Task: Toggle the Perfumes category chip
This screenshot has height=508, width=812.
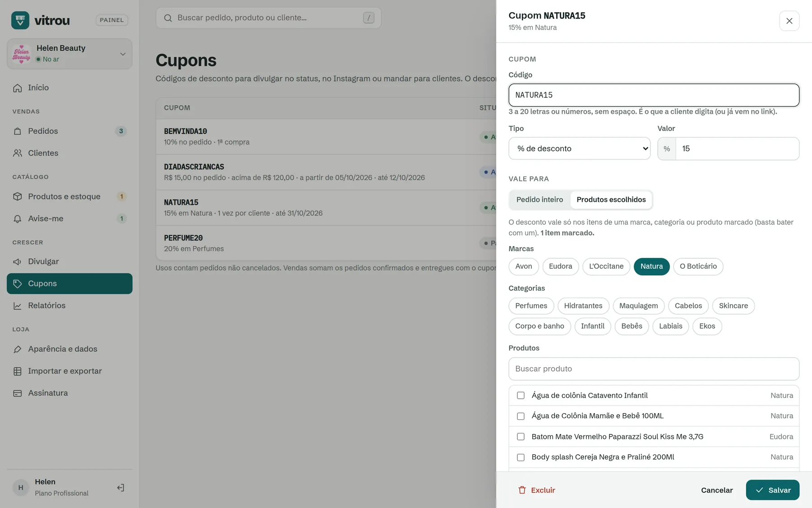Action: pyautogui.click(x=531, y=306)
